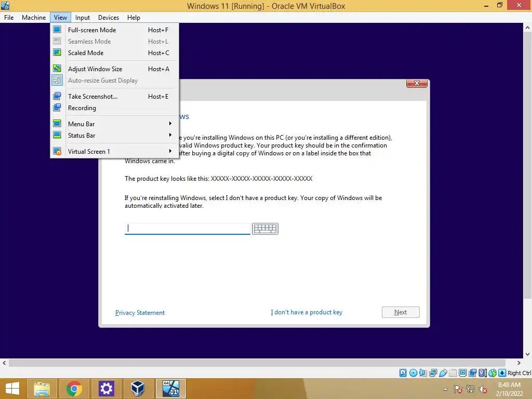Click the recording status bar icon

[472, 373]
